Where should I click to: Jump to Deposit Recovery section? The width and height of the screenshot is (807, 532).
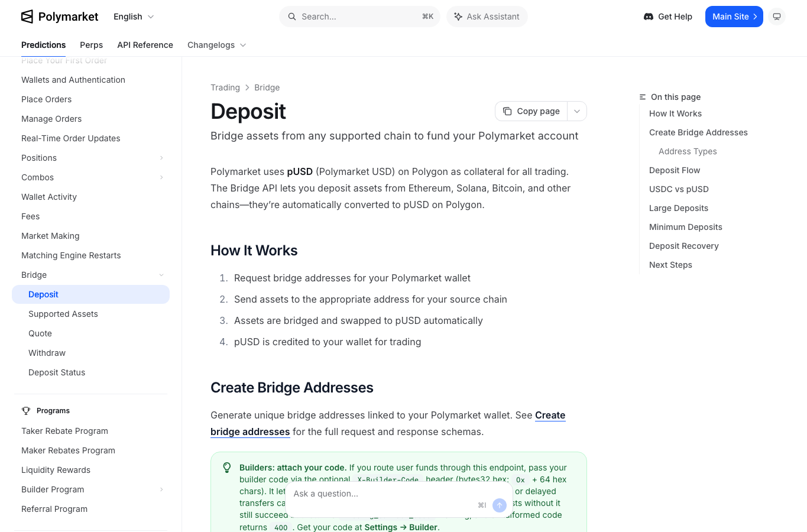pyautogui.click(x=684, y=246)
